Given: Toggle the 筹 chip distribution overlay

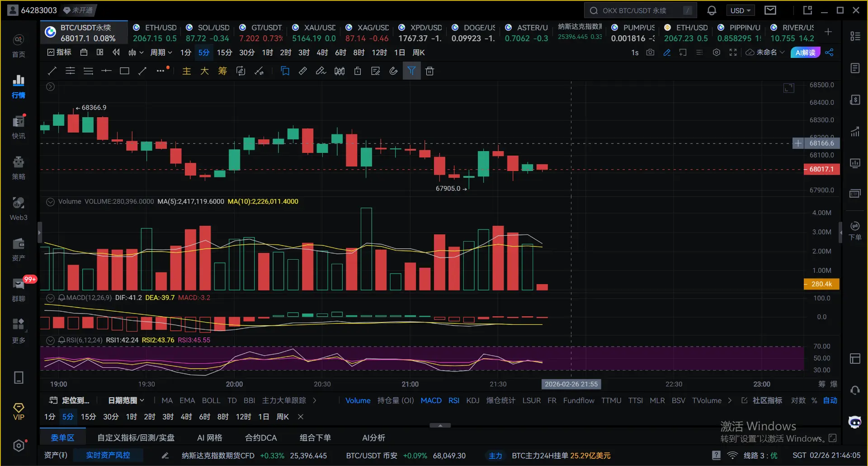Looking at the screenshot, I should (222, 71).
